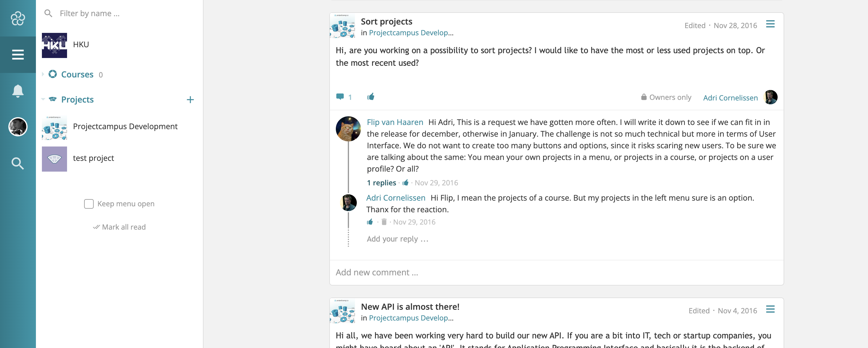Image resolution: width=868 pixels, height=348 pixels.
Task: Open the notifications bell in sidebar
Action: (x=18, y=91)
